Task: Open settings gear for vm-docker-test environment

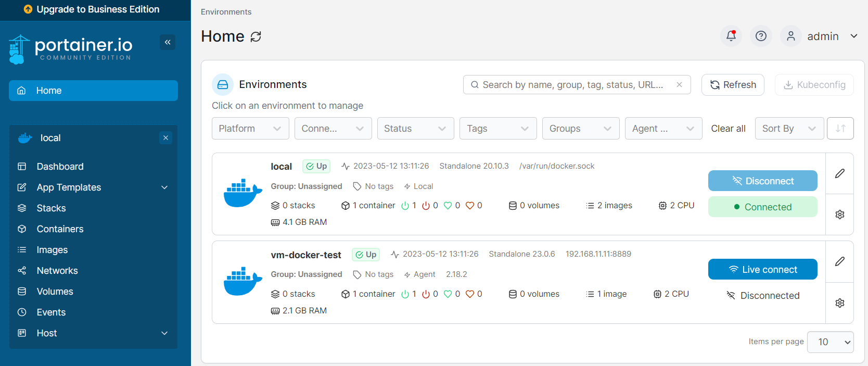Action: [x=839, y=303]
